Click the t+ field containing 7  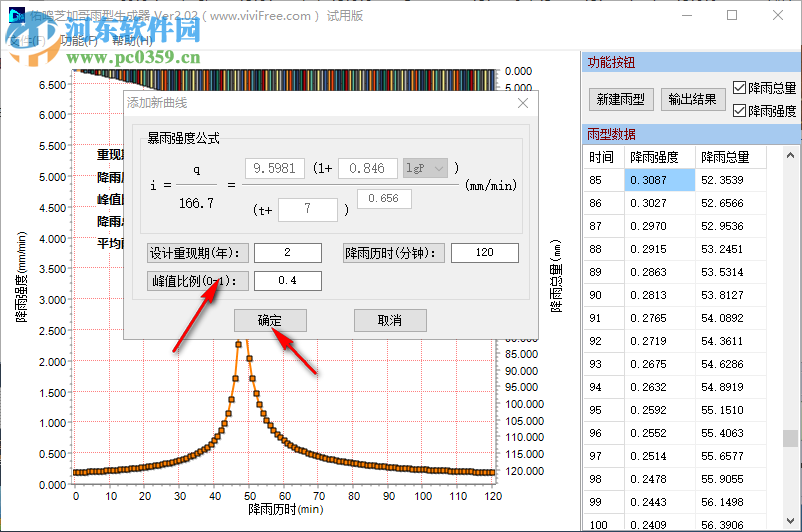307,209
